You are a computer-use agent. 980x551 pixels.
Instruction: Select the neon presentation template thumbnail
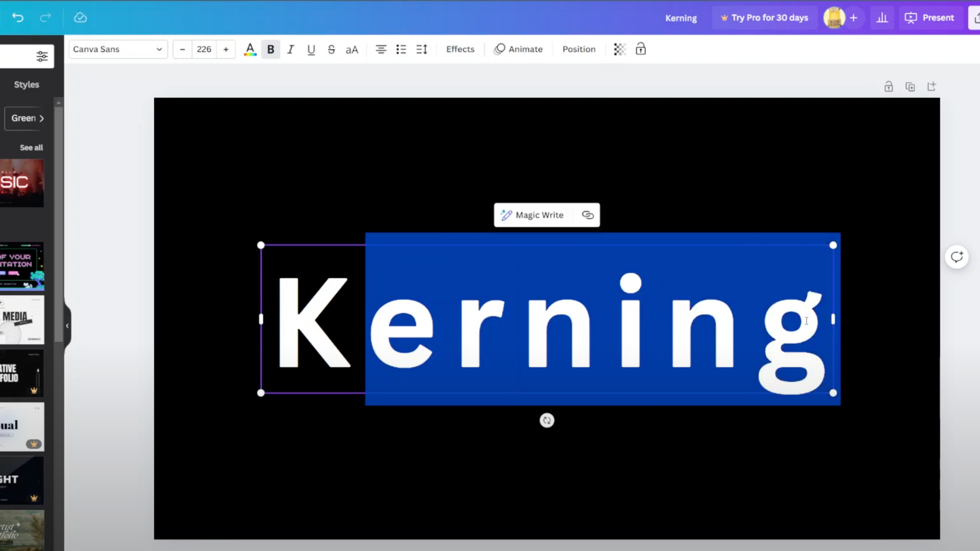(22, 266)
